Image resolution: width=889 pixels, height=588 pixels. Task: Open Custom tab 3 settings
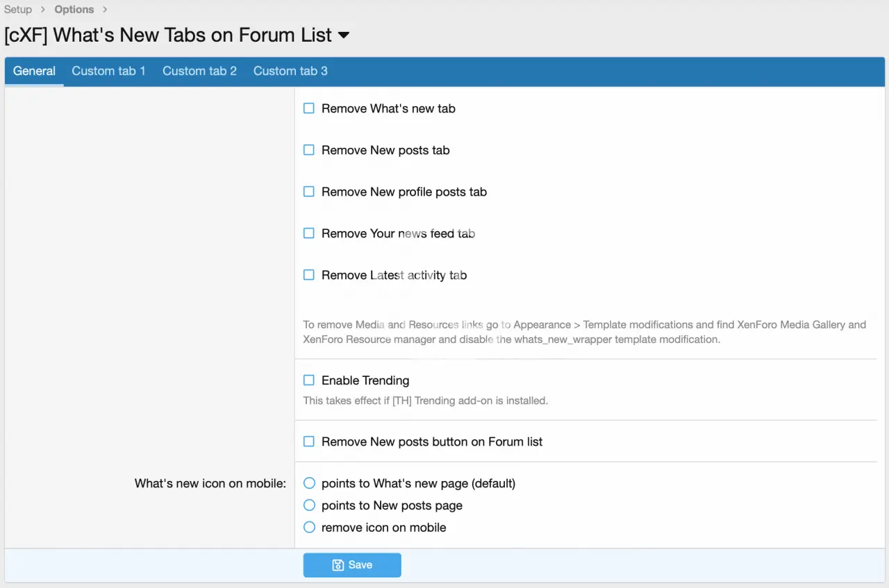[290, 71]
